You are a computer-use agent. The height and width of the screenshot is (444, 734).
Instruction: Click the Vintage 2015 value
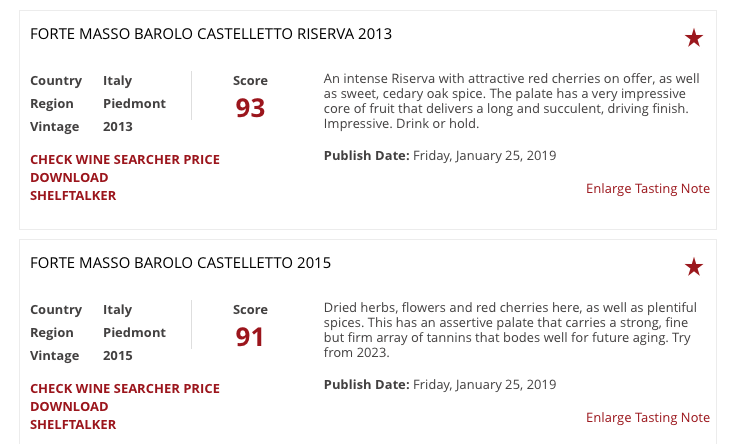[118, 355]
